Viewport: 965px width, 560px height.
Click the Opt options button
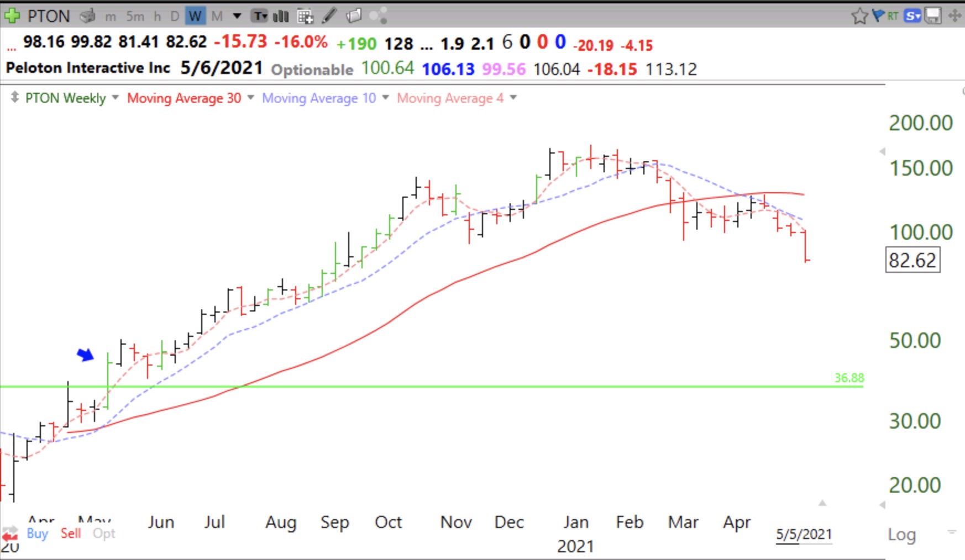(104, 533)
